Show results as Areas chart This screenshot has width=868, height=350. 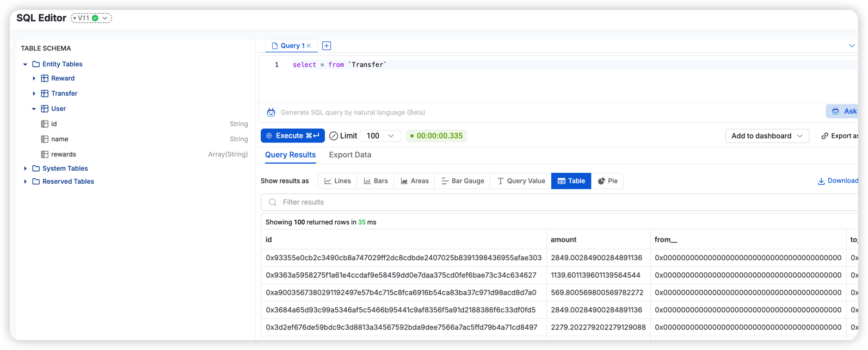tap(415, 181)
